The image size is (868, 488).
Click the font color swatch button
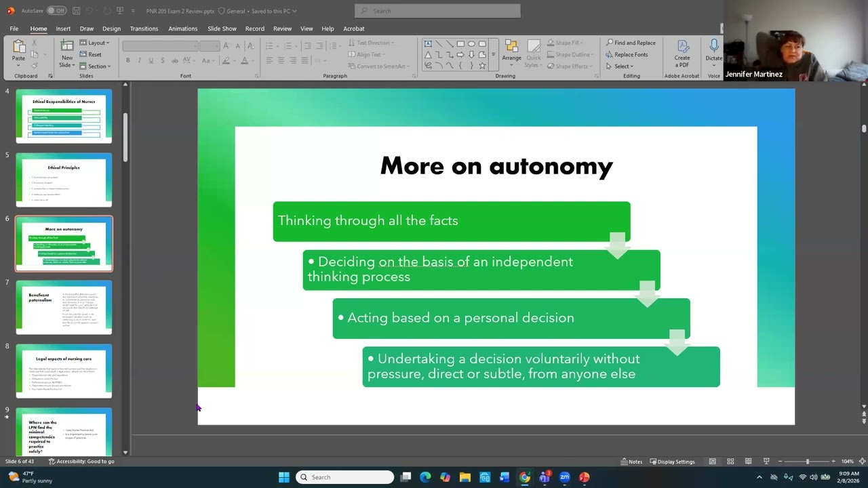(x=244, y=60)
